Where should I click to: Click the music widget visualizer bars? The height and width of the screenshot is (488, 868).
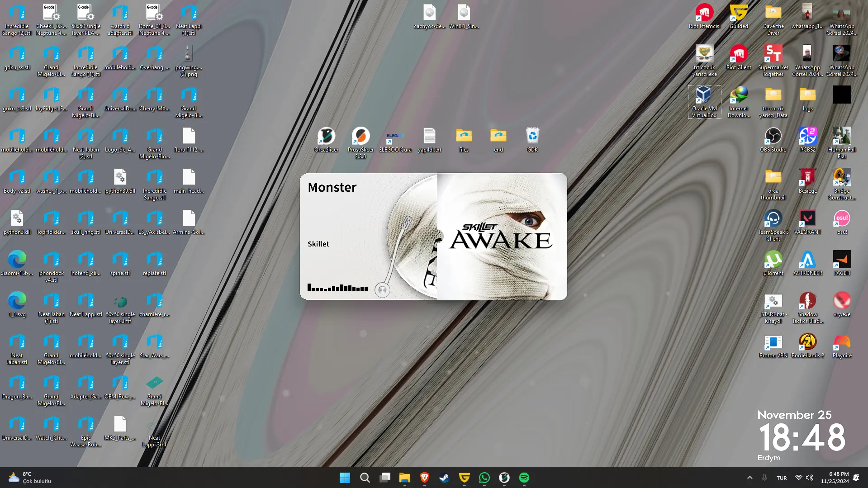(x=337, y=287)
